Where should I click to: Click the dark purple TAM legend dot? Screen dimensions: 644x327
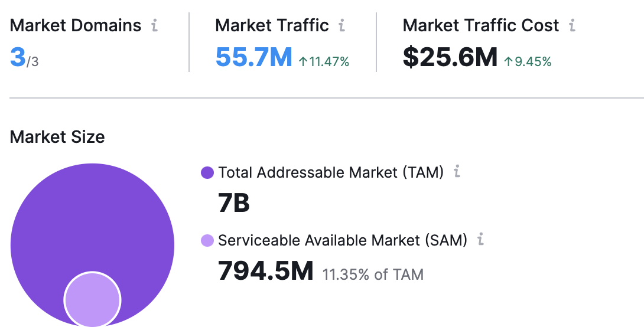tap(207, 173)
